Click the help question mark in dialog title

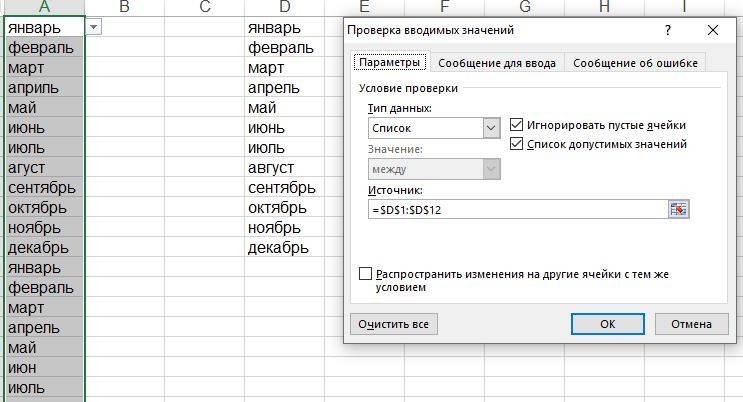[x=668, y=31]
